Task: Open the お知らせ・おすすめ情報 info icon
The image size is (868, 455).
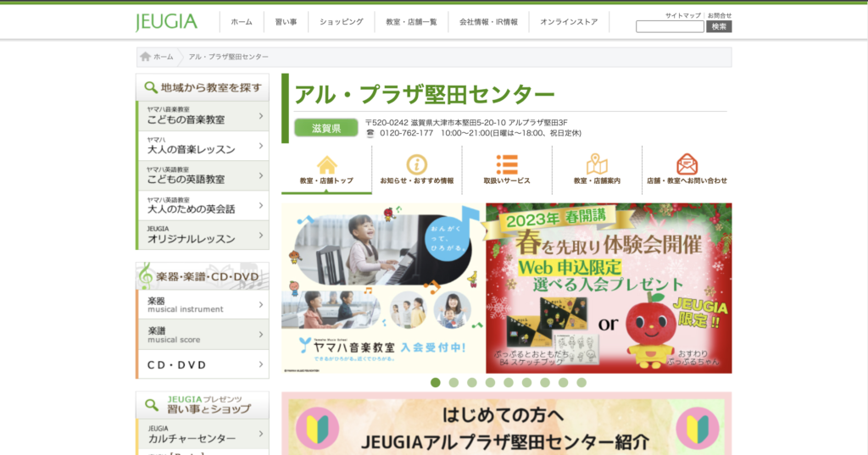Action: point(417,164)
